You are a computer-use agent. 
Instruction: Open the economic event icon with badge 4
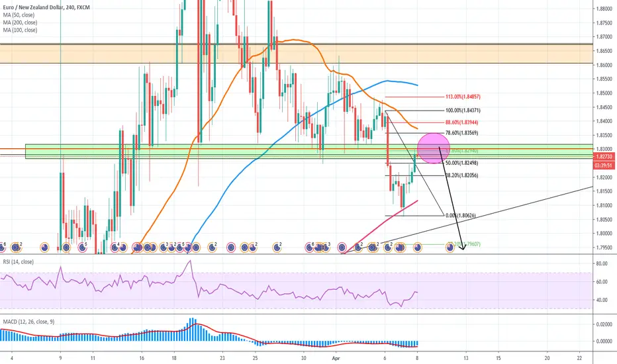pyautogui.click(x=115, y=247)
